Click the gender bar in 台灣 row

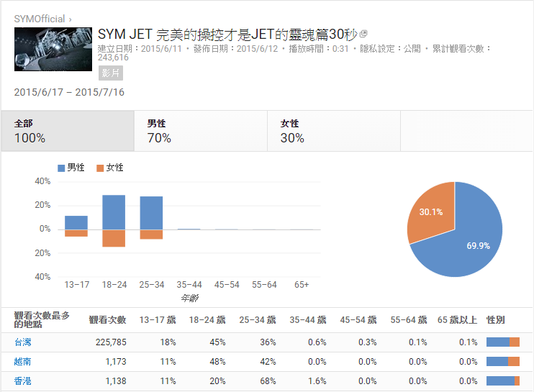(x=503, y=342)
